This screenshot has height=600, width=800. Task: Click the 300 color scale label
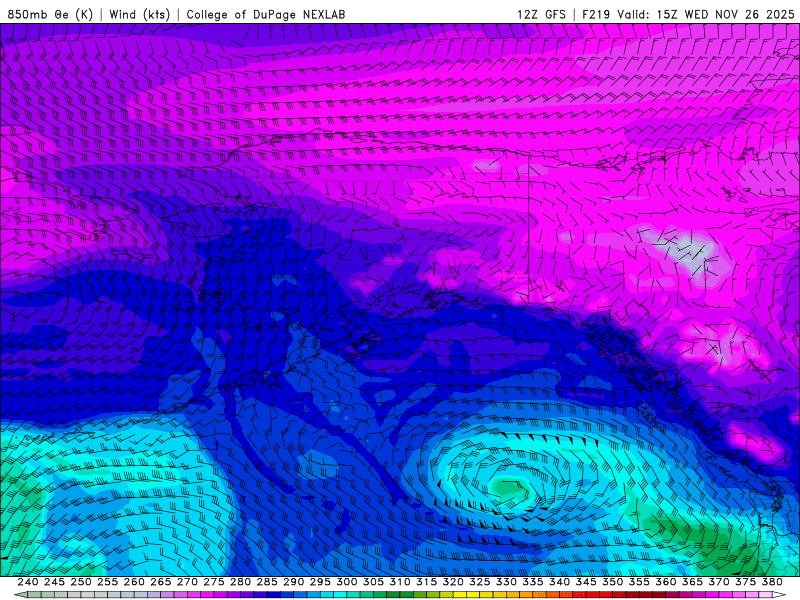346,582
